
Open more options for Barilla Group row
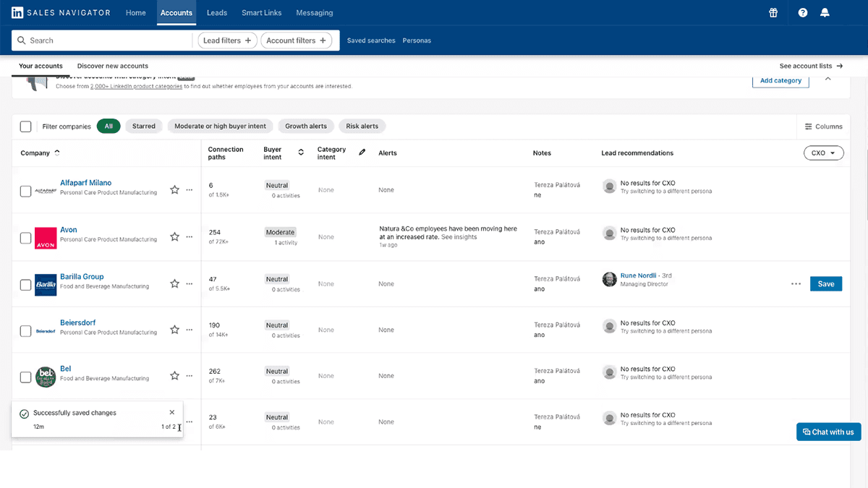coord(796,284)
